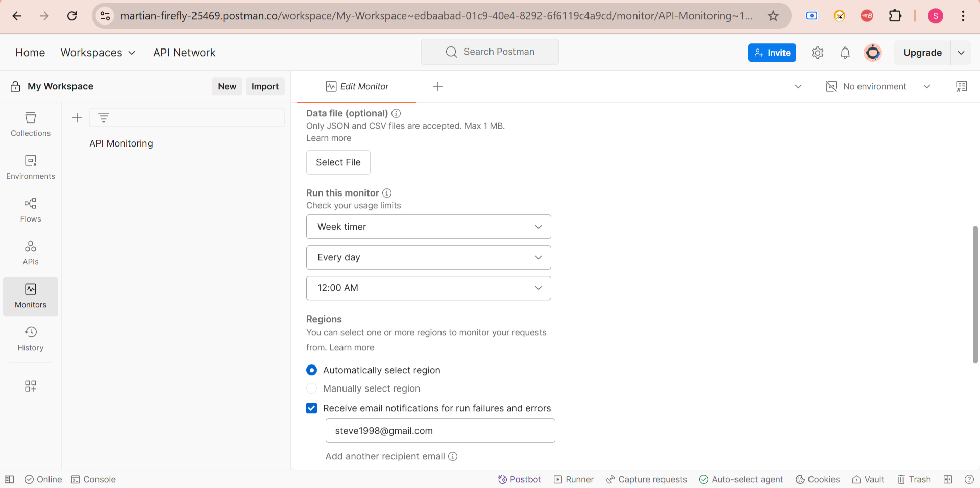Image resolution: width=980 pixels, height=488 pixels.
Task: Reload the browser page
Action: click(x=72, y=16)
